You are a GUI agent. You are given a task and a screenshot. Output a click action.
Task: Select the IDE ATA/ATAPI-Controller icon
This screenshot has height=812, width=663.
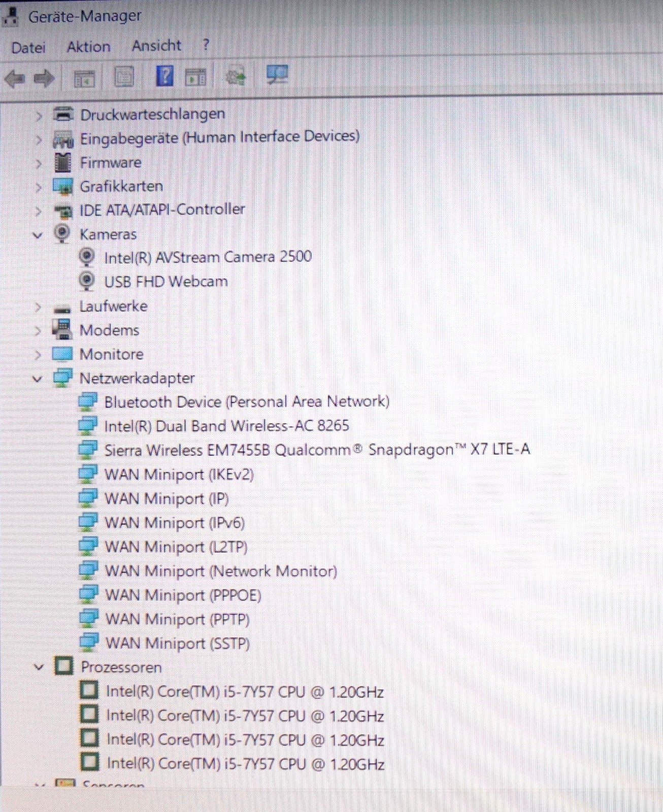[63, 210]
